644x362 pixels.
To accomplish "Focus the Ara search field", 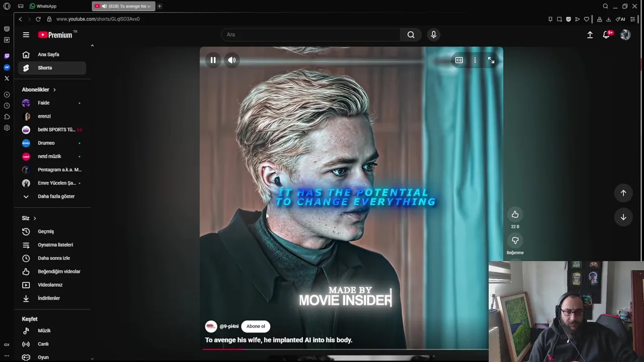I will (x=310, y=35).
